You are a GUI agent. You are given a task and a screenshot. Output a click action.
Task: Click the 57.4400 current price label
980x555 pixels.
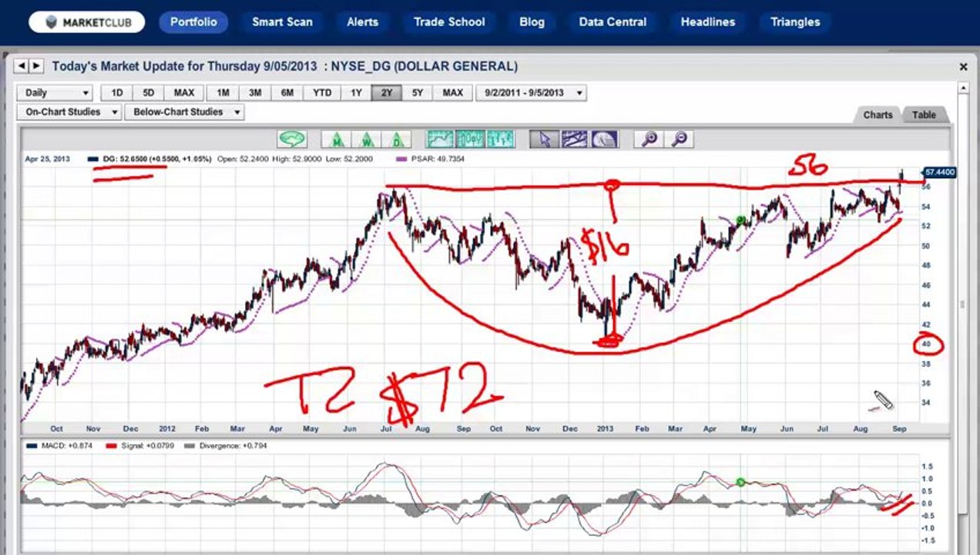[x=939, y=173]
